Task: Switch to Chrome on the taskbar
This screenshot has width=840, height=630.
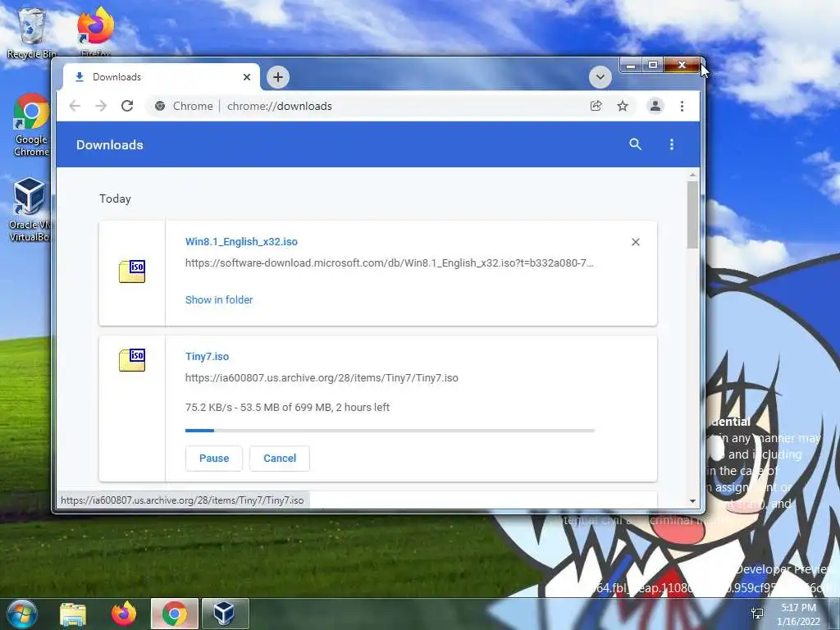Action: (174, 614)
